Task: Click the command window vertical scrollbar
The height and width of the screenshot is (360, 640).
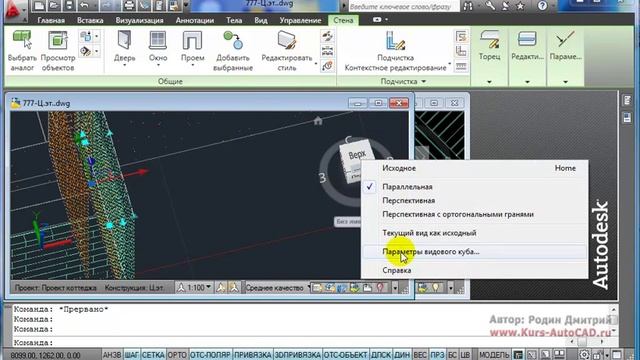Action: [613, 320]
